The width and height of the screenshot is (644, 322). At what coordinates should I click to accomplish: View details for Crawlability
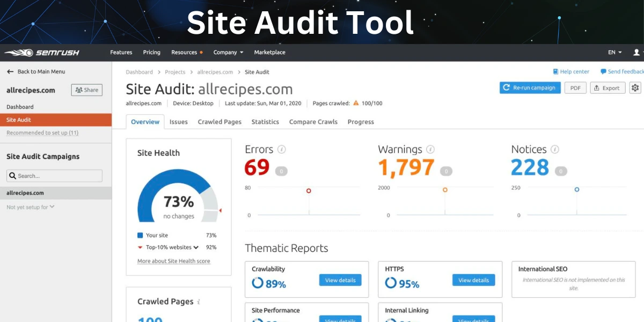340,280
